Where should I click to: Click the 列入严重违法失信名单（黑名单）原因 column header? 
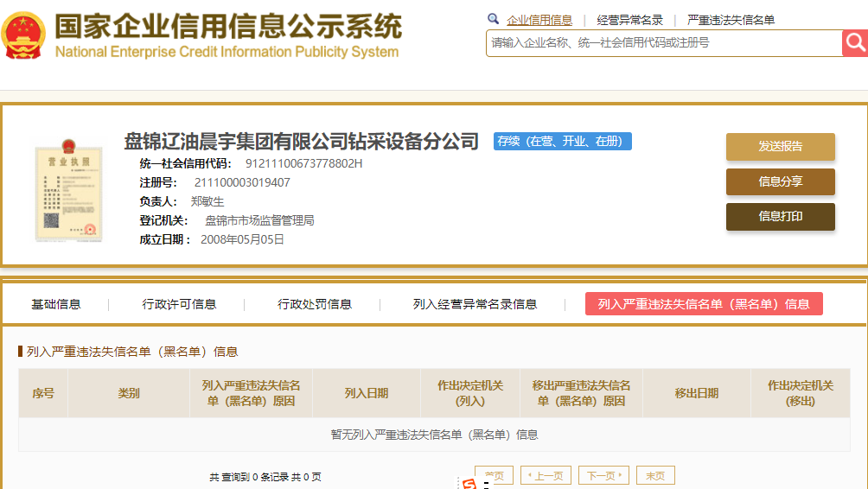251,393
